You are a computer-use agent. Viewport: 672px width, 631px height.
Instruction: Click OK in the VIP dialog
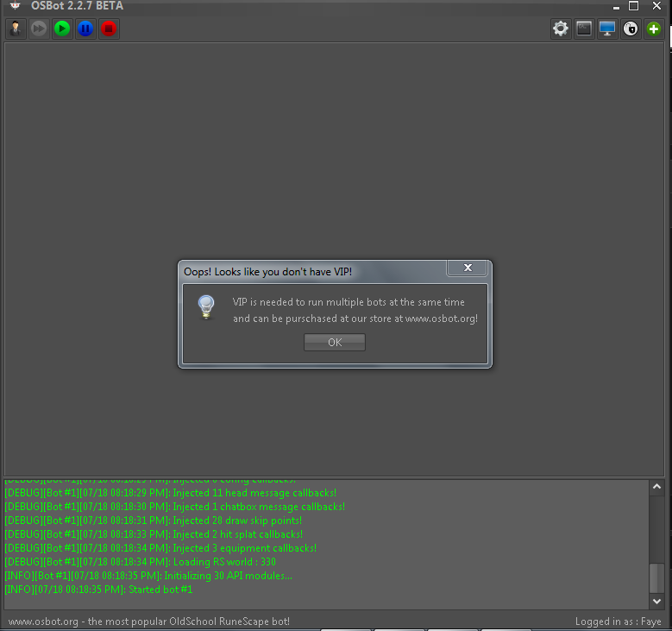pos(335,343)
